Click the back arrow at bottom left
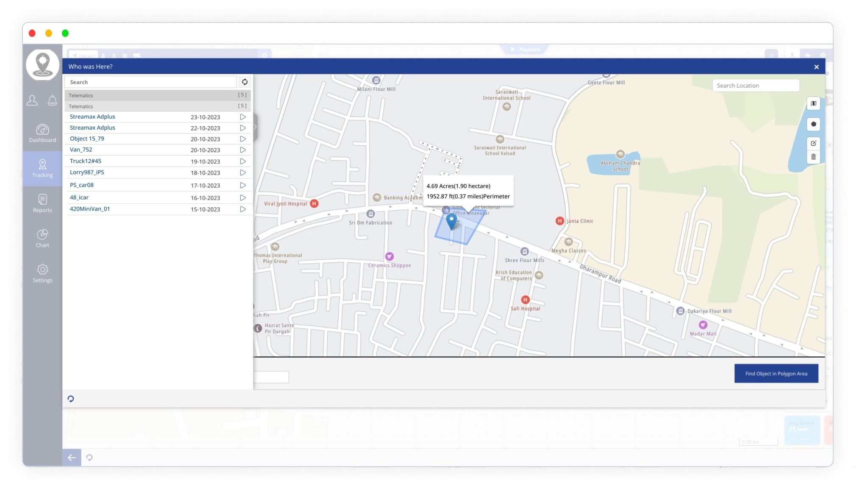 click(x=72, y=457)
